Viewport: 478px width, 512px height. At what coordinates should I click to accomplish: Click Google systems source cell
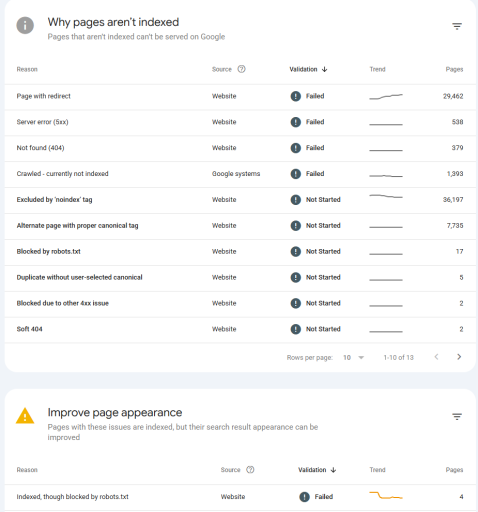click(x=236, y=174)
